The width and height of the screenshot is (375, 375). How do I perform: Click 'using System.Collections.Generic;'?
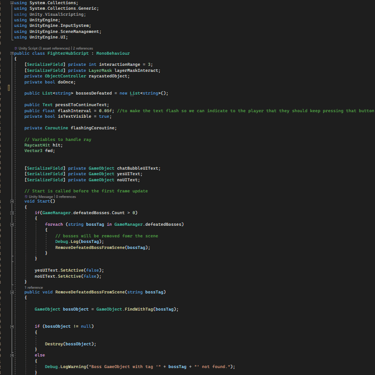[56, 8]
